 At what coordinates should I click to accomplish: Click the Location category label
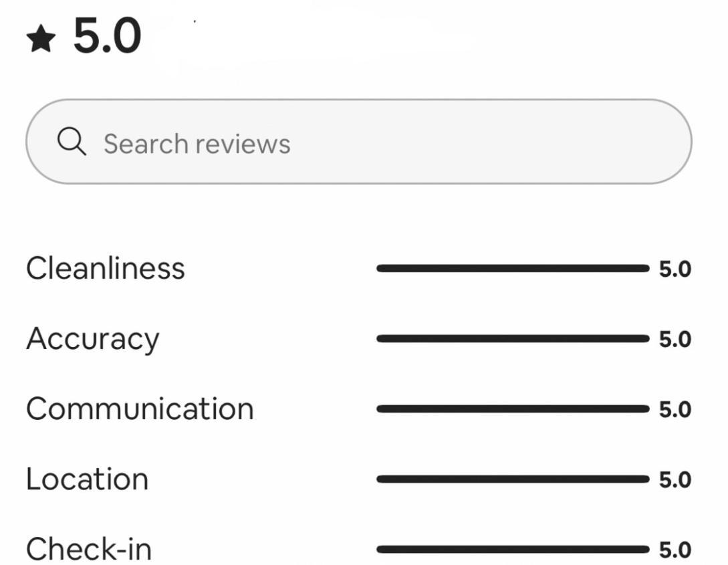coord(88,479)
